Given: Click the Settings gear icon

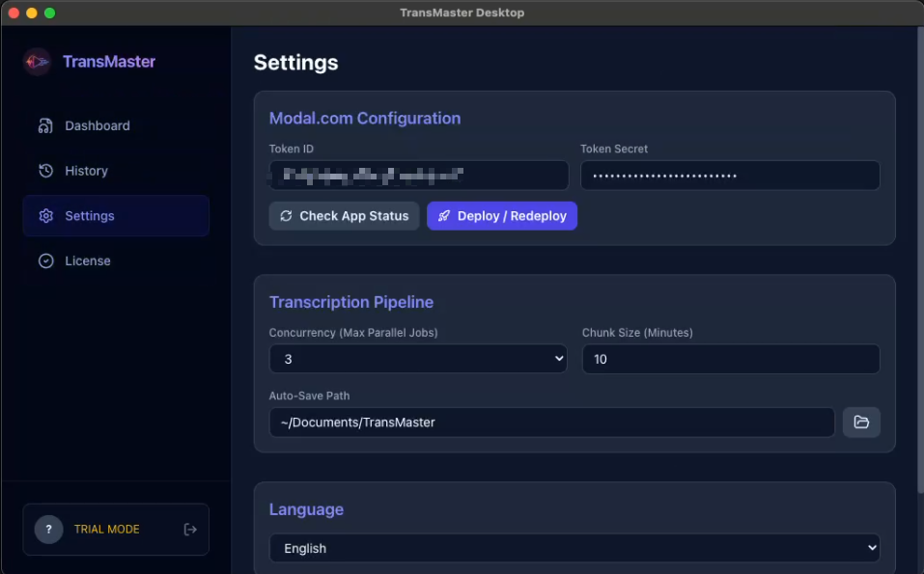Looking at the screenshot, I should pyautogui.click(x=46, y=215).
